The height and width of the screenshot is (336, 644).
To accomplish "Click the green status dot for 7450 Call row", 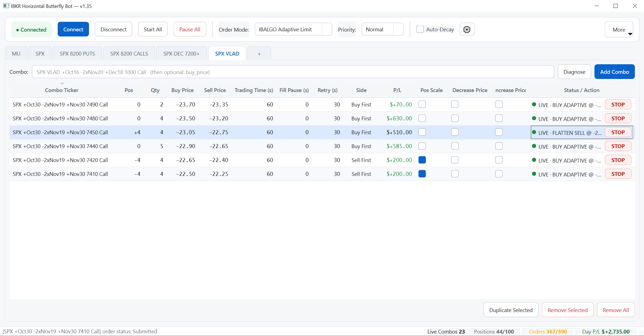I will point(534,132).
